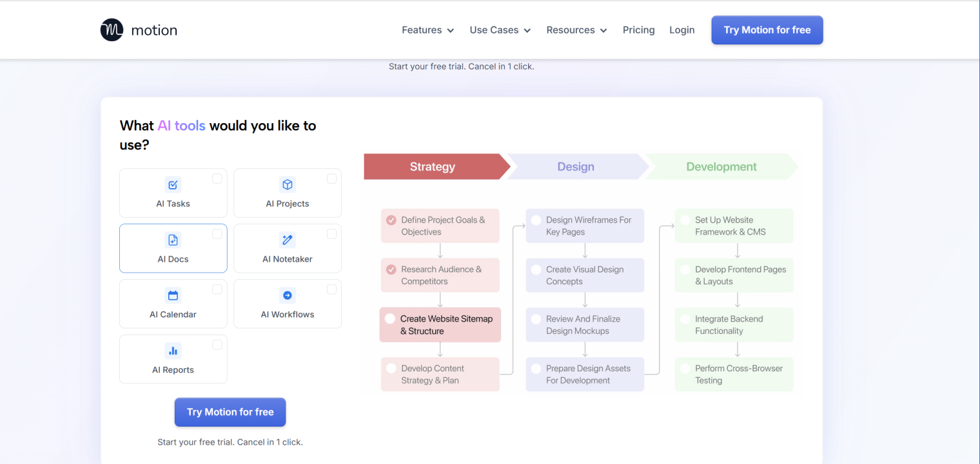Click the Login link
980x464 pixels.
(x=681, y=30)
